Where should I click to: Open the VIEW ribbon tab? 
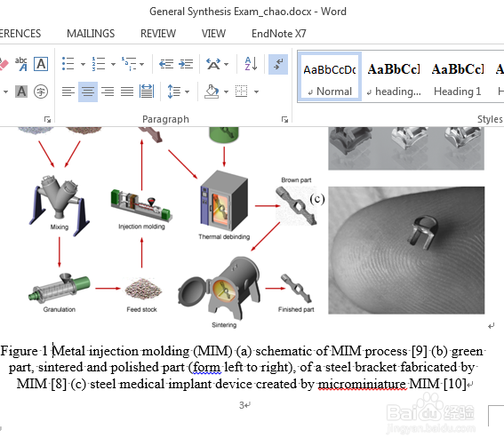(213, 34)
